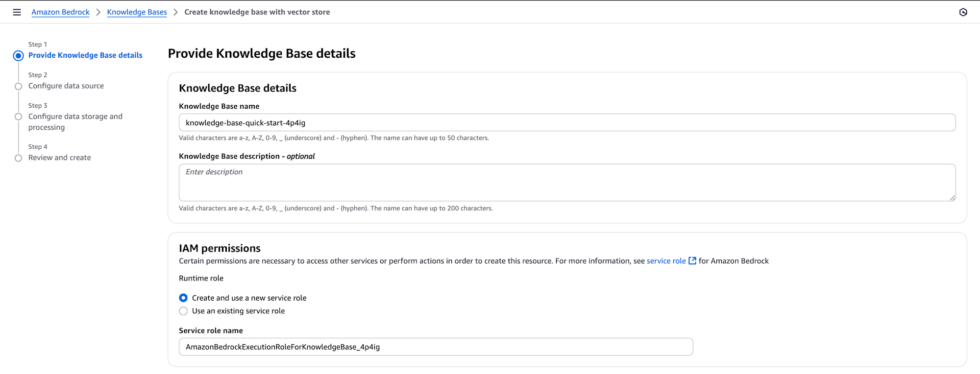This screenshot has width=980, height=374.
Task: Select Step 1 radio indicator in the wizard
Action: (18, 56)
